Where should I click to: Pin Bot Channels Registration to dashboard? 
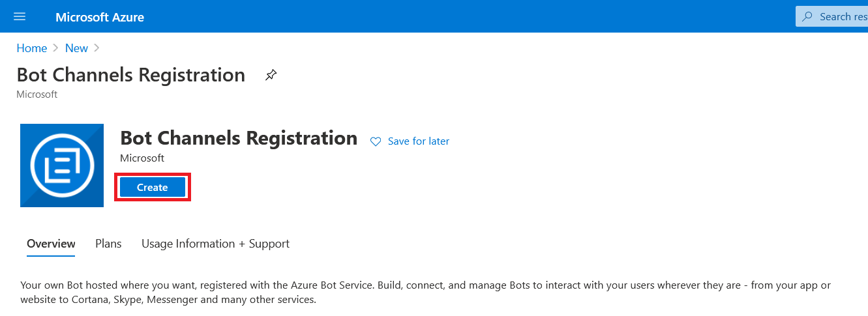coord(271,76)
